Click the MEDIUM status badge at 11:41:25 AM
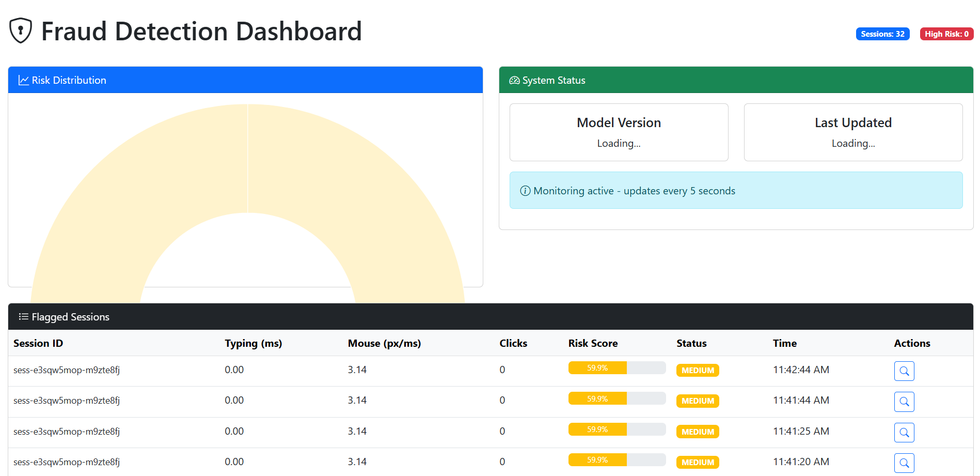 698,432
